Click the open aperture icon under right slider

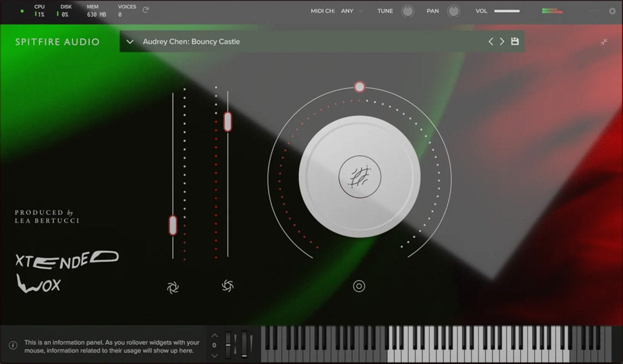point(227,286)
